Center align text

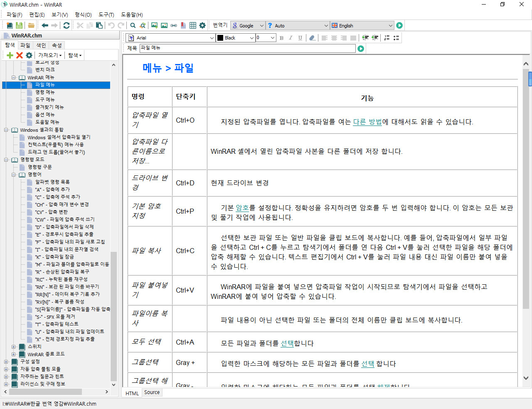click(334, 38)
